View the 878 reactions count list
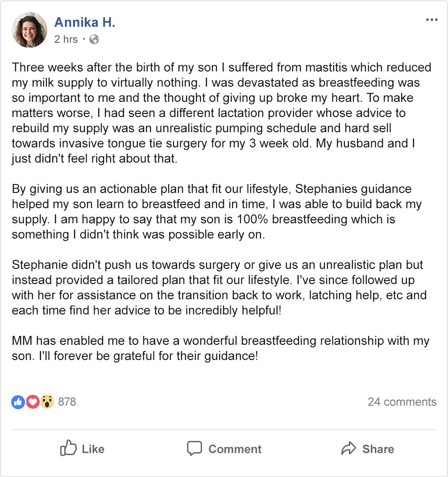Image resolution: width=448 pixels, height=477 pixels. point(67,402)
